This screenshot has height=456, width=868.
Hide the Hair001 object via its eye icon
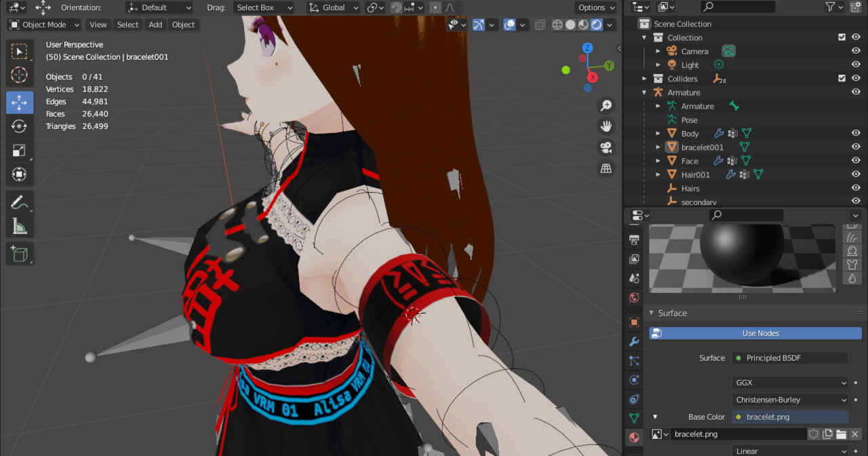pos(856,174)
